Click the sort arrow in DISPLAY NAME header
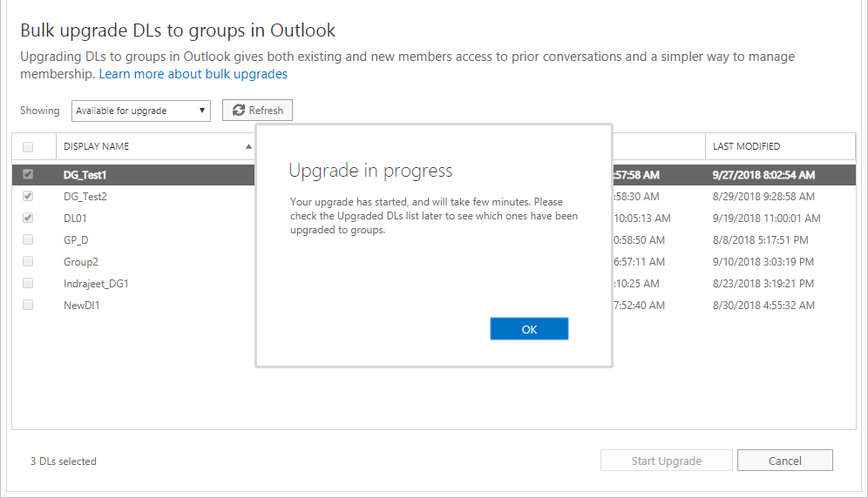 248,146
